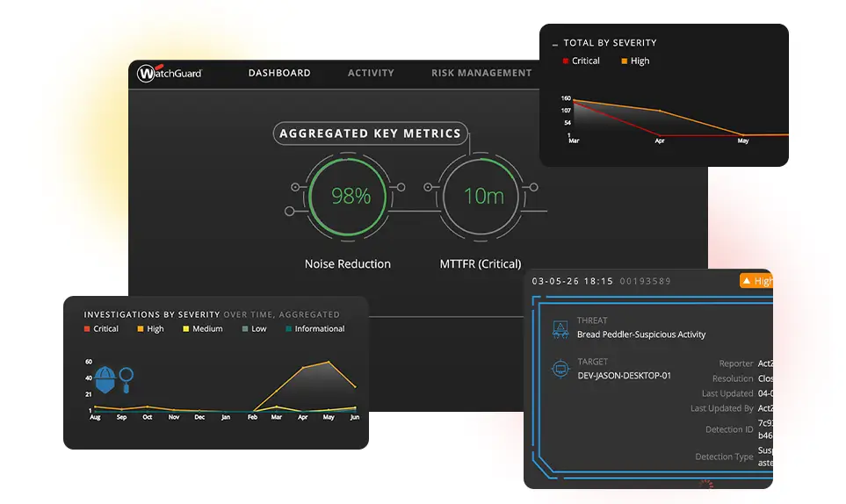Select INVESTIGATIONS BY SEVERITY title
846x504 pixels.
click(152, 314)
